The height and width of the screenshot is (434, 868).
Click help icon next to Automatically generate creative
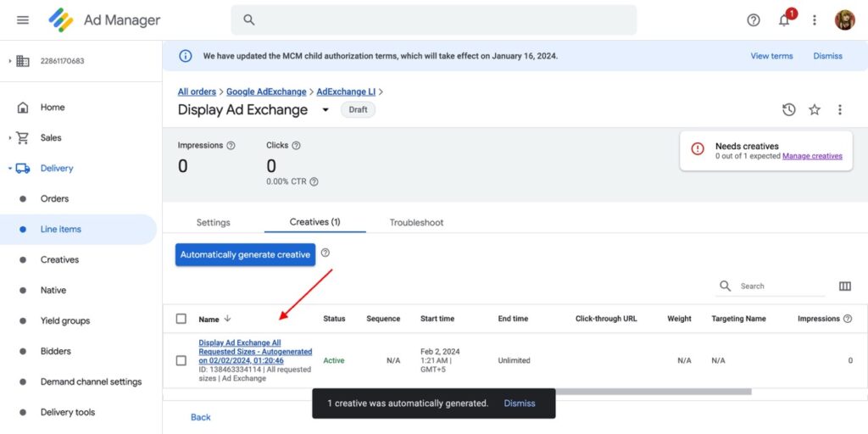pyautogui.click(x=325, y=253)
